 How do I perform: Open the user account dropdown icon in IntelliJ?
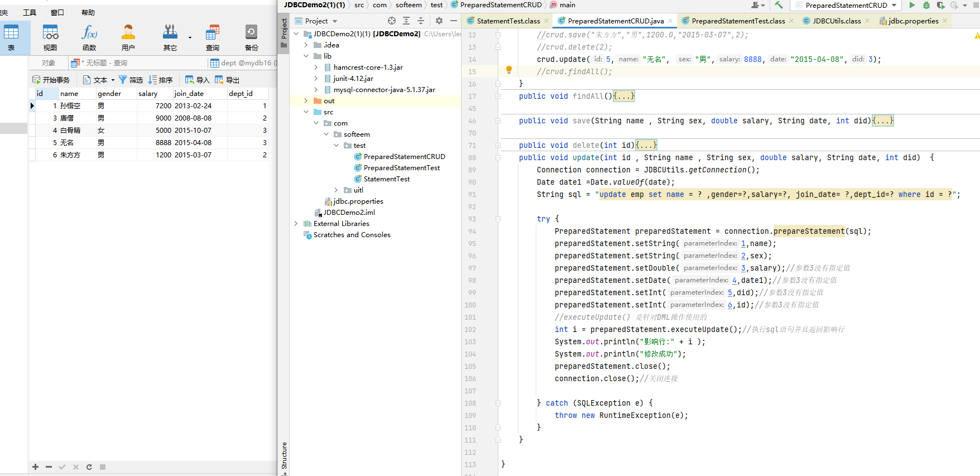[757, 5]
